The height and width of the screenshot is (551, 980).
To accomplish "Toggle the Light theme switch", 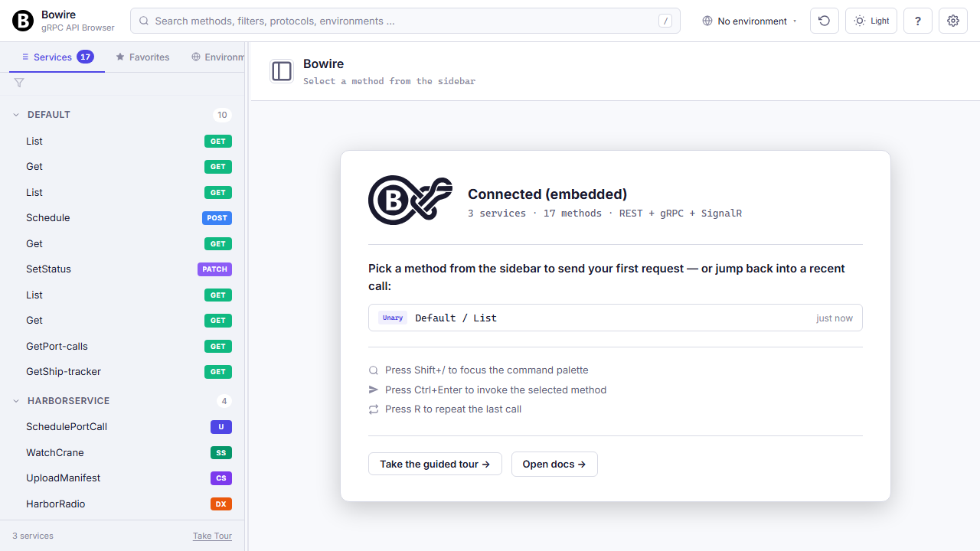I will tap(871, 21).
